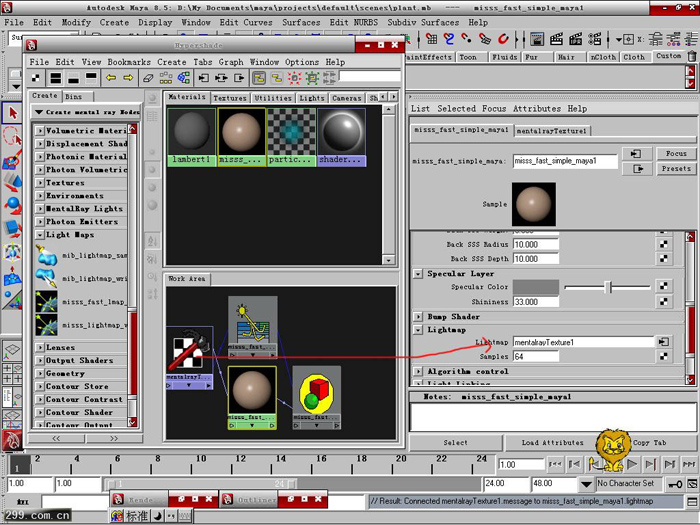The width and height of the screenshot is (700, 525).
Task: Expand the Bump Shader section
Action: [x=418, y=317]
